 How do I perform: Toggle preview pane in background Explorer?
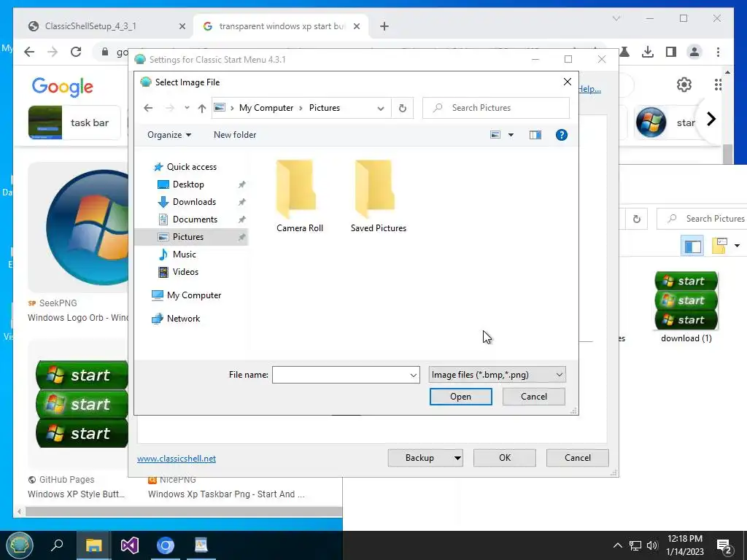pyautogui.click(x=692, y=246)
